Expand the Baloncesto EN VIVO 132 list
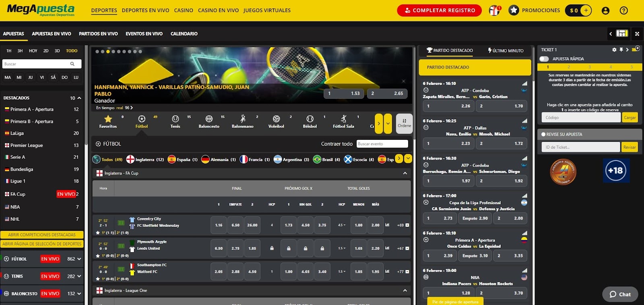 coord(79,294)
